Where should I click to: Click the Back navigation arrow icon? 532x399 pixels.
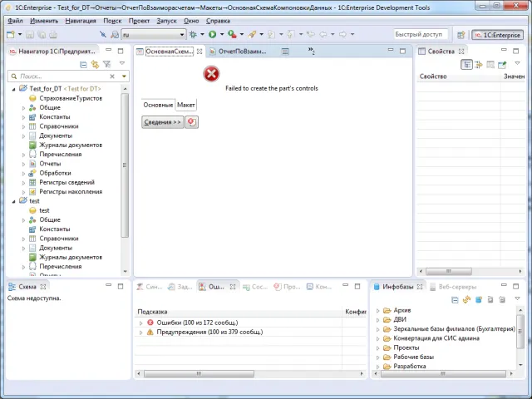(323, 34)
